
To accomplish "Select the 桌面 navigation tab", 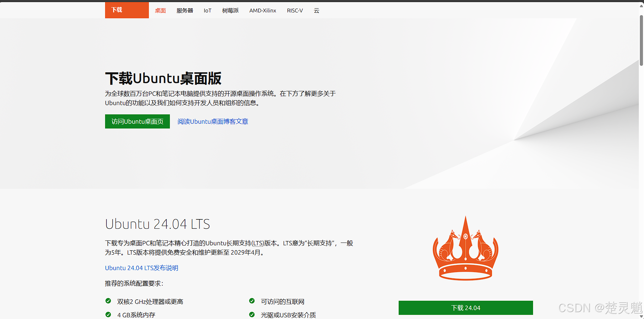I will [160, 11].
